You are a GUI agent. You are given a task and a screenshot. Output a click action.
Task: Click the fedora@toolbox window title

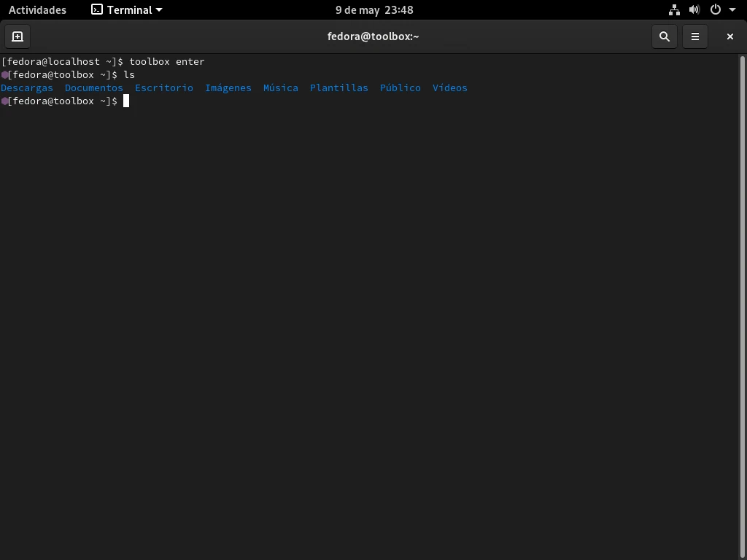coord(373,36)
